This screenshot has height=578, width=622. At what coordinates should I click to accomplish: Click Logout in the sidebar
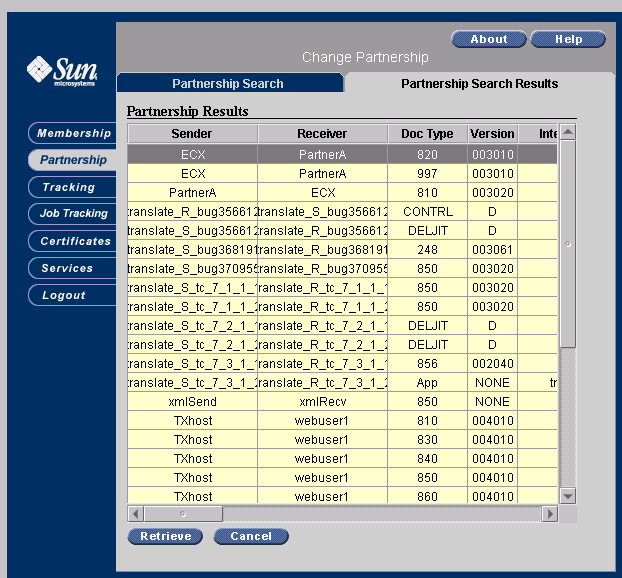73,295
